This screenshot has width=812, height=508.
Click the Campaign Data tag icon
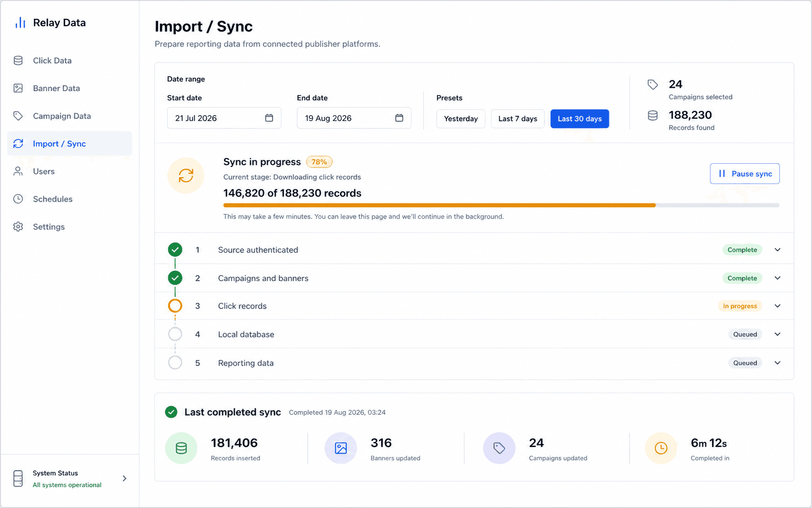[x=18, y=116]
